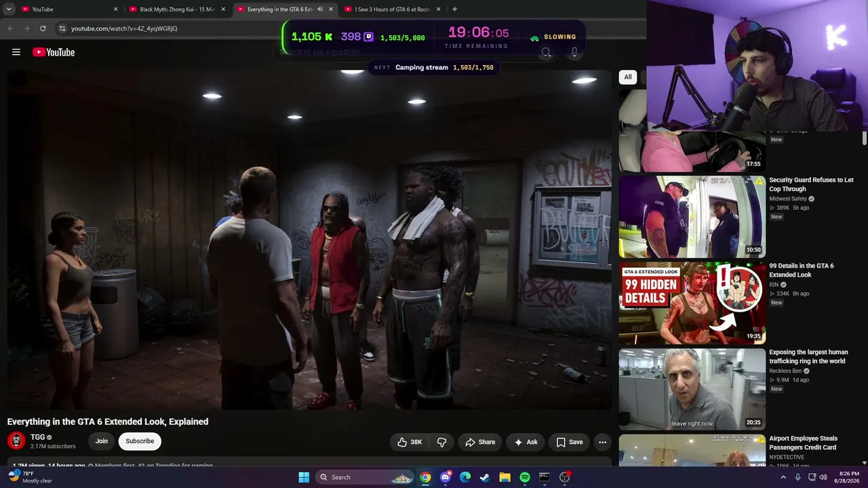Image resolution: width=868 pixels, height=488 pixels.
Task: Join the TGG channel membership
Action: [x=102, y=441]
